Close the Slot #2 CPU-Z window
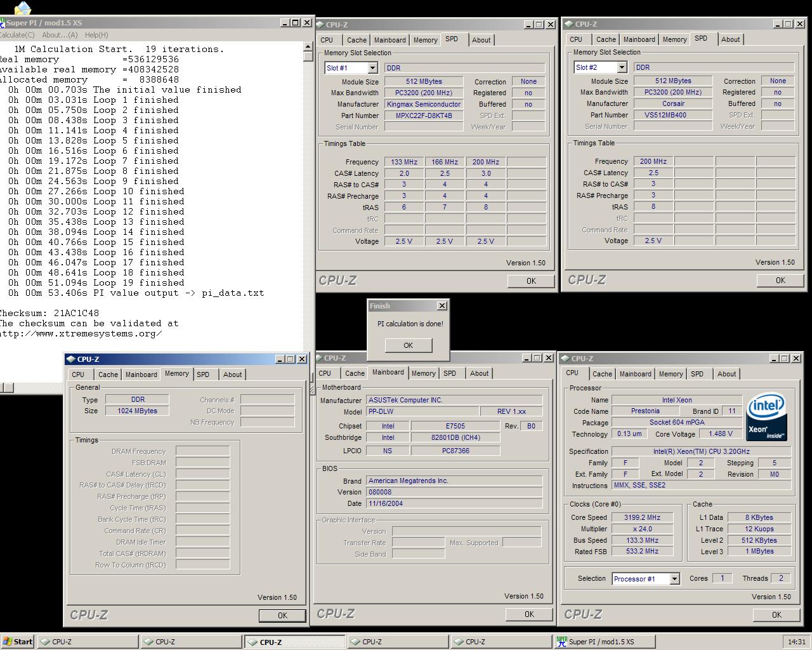812x650 pixels. (799, 23)
